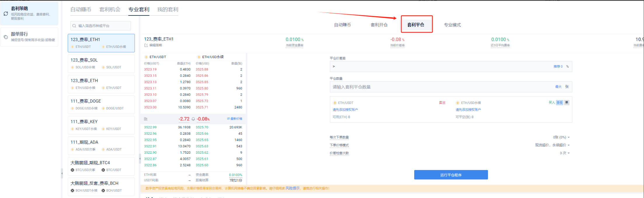Screen dimensions: 644x198
Task: Select the 专业模式 mode tab
Action: pyautogui.click(x=452, y=25)
